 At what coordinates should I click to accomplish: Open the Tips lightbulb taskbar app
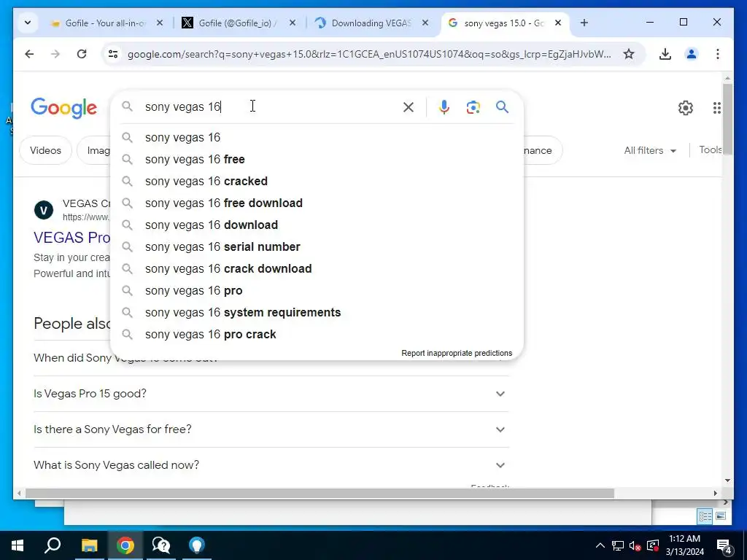(x=196, y=545)
